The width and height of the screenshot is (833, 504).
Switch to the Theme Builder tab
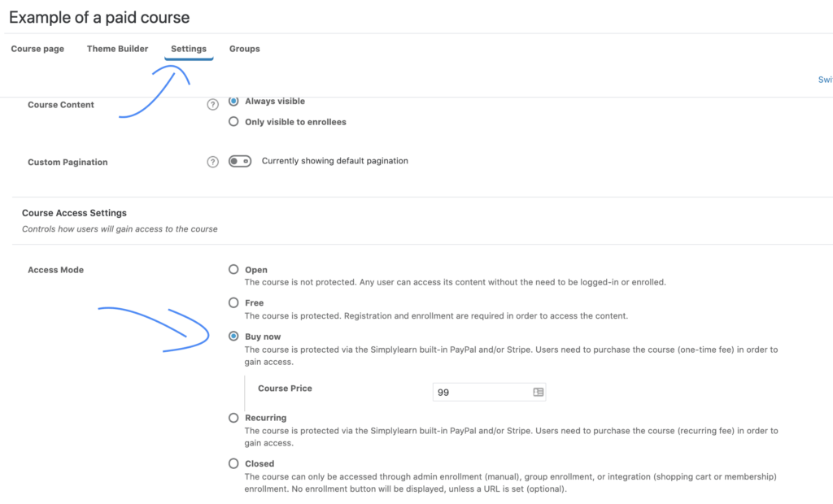coord(118,49)
